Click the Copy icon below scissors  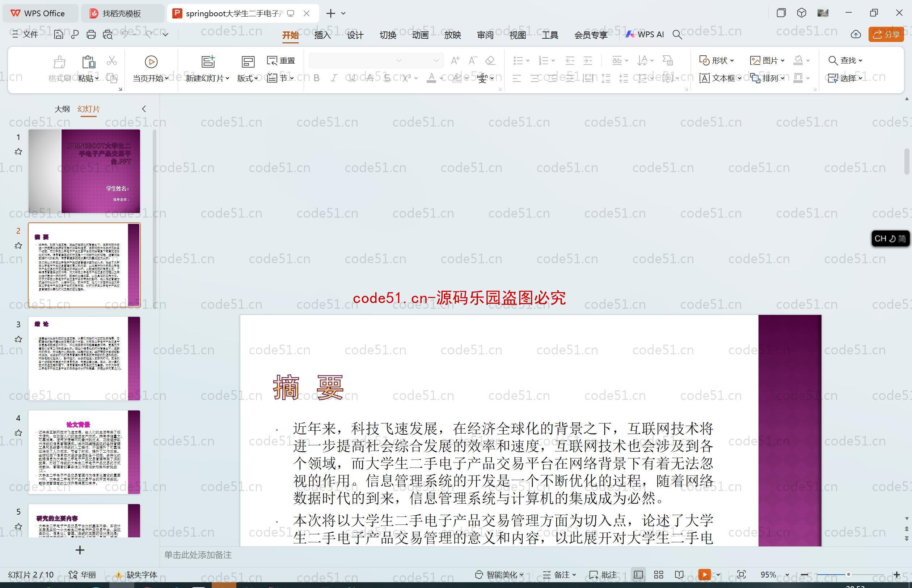[x=111, y=78]
